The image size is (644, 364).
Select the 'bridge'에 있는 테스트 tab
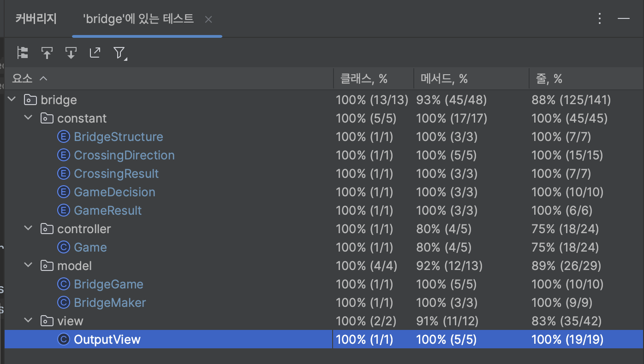tap(138, 19)
